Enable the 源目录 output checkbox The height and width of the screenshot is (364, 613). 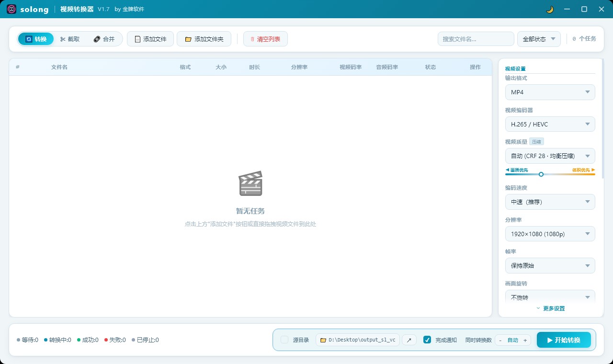pyautogui.click(x=284, y=340)
